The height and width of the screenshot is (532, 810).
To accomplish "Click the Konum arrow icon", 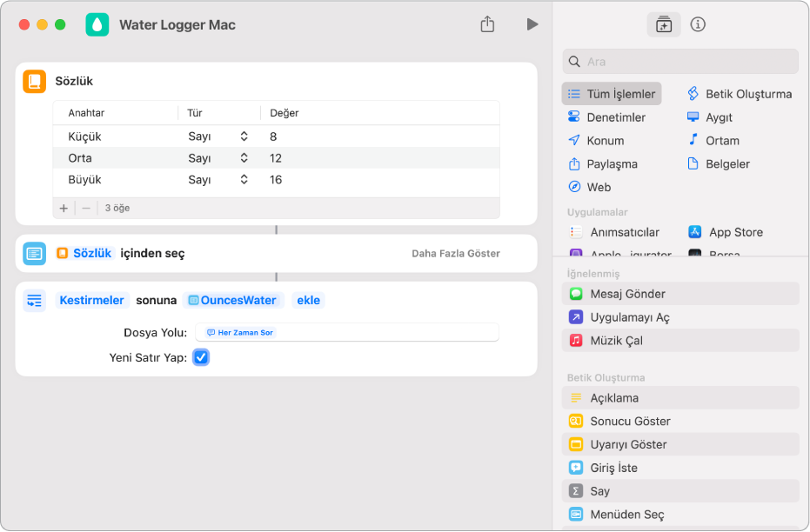I will (574, 140).
